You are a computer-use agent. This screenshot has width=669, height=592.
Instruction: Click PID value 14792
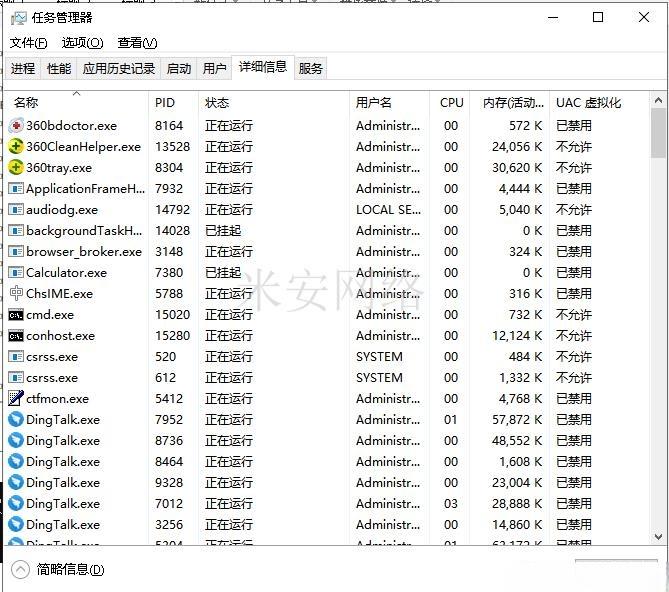[x=172, y=209]
